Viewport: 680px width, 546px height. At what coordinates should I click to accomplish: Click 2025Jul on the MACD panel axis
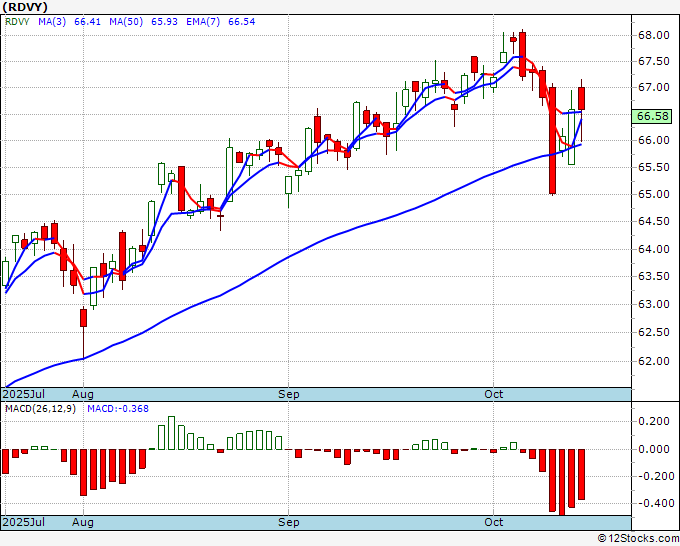(24, 522)
